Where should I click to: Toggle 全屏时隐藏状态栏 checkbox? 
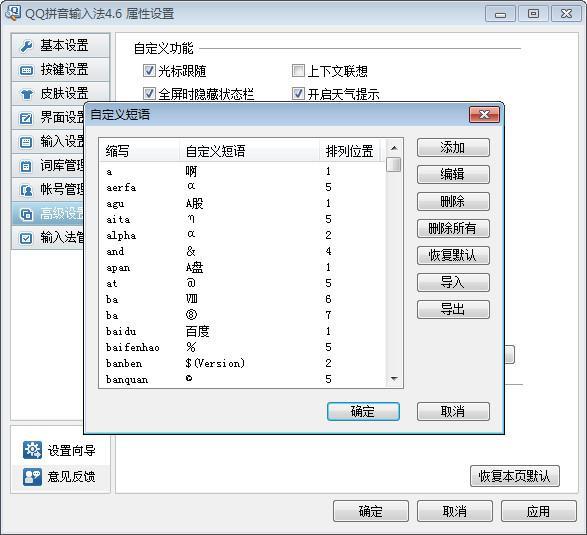point(149,94)
